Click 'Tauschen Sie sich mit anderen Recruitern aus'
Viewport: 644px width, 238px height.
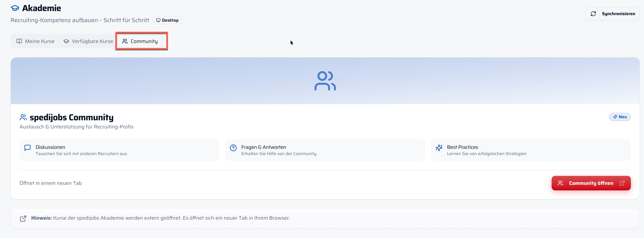pyautogui.click(x=81, y=154)
